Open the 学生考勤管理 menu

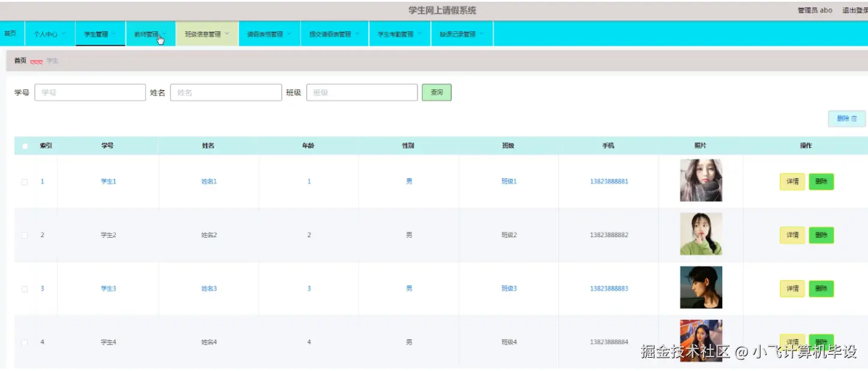click(x=400, y=34)
